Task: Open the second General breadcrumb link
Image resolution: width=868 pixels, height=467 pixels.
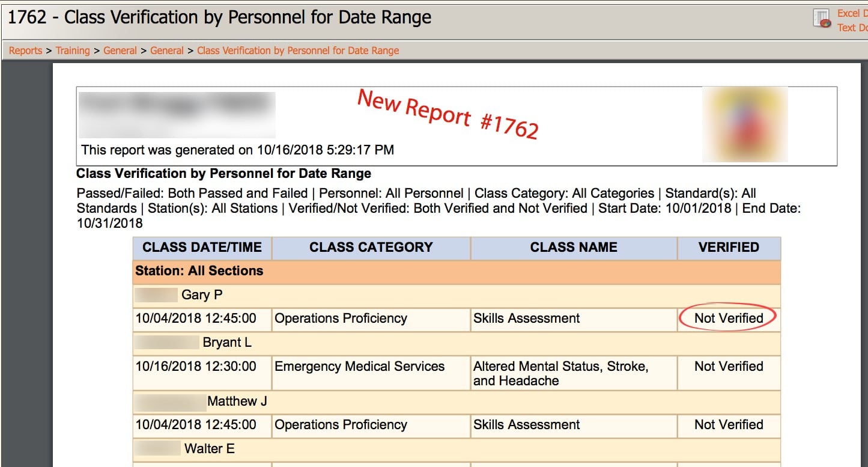Action: point(167,50)
